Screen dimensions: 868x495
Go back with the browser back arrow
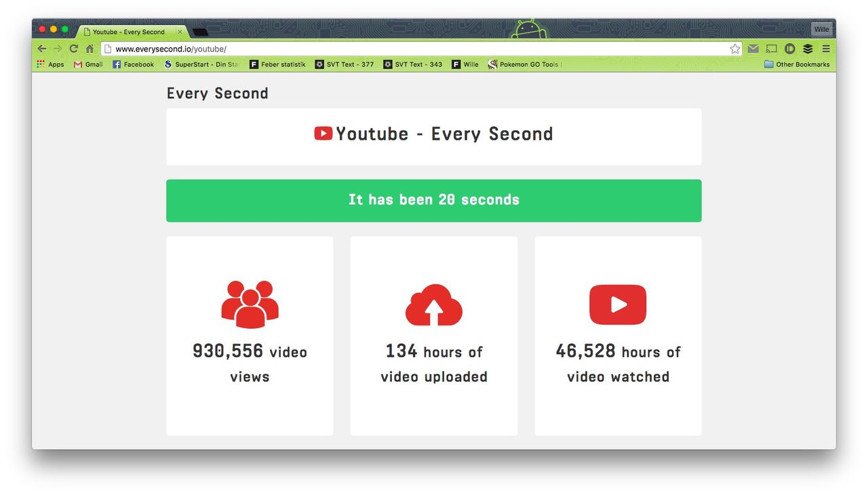(42, 49)
